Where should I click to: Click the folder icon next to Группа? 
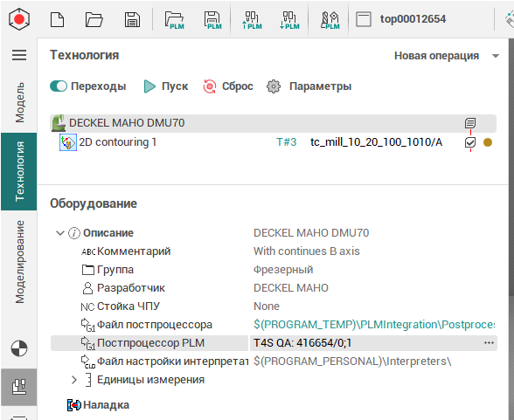pos(87,270)
